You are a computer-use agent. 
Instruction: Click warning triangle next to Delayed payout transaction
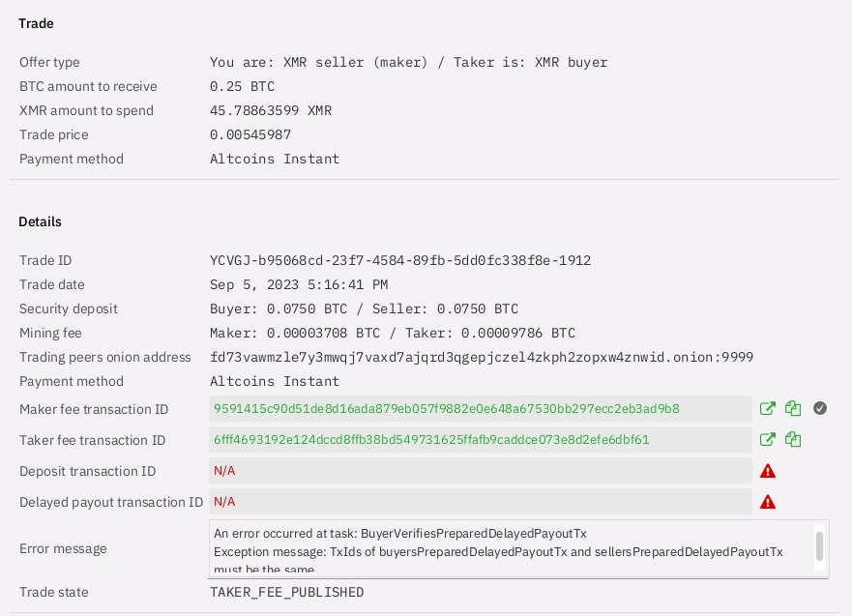(767, 502)
